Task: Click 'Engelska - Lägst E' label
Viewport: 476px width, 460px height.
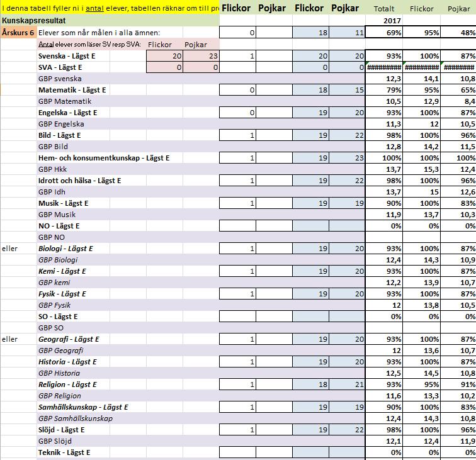Action: (68, 113)
